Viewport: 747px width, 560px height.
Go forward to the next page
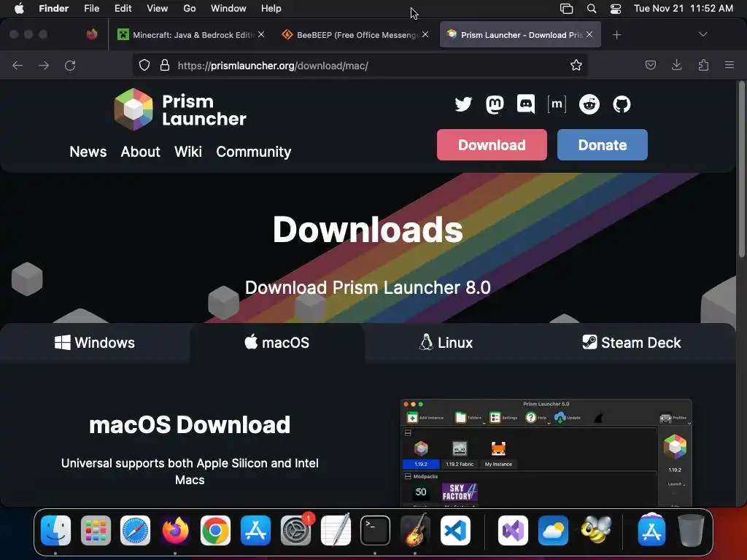pos(44,65)
